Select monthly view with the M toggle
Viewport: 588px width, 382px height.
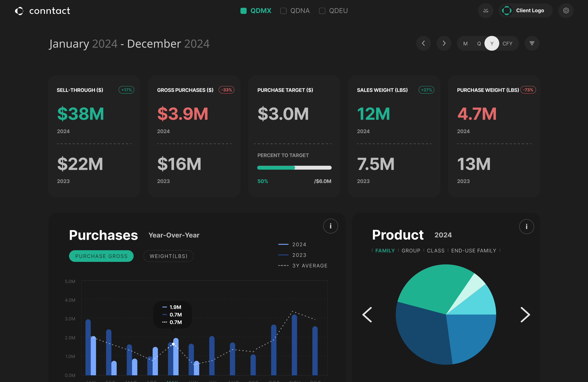[x=465, y=43]
